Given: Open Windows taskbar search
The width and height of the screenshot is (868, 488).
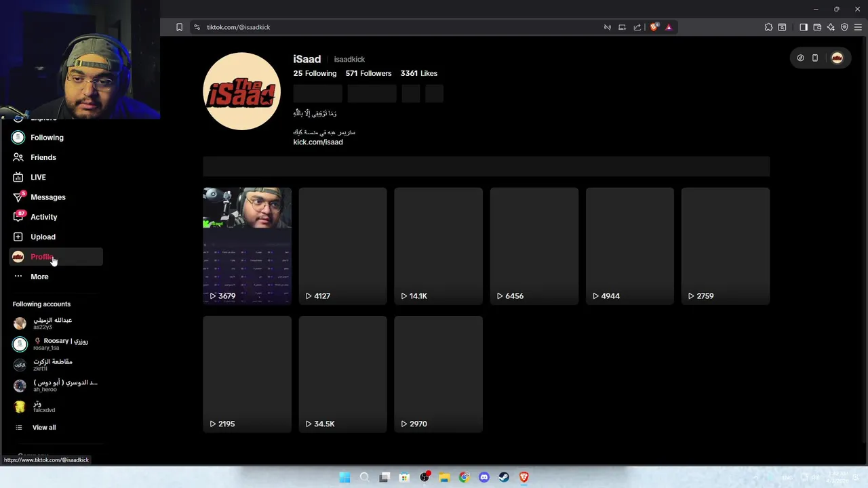Looking at the screenshot, I should (364, 477).
